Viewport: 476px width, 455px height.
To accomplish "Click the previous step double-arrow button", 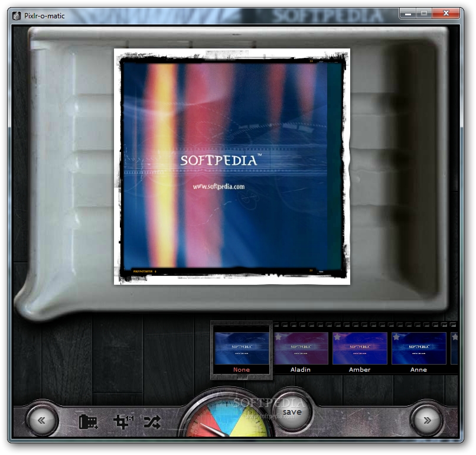I will pyautogui.click(x=42, y=420).
